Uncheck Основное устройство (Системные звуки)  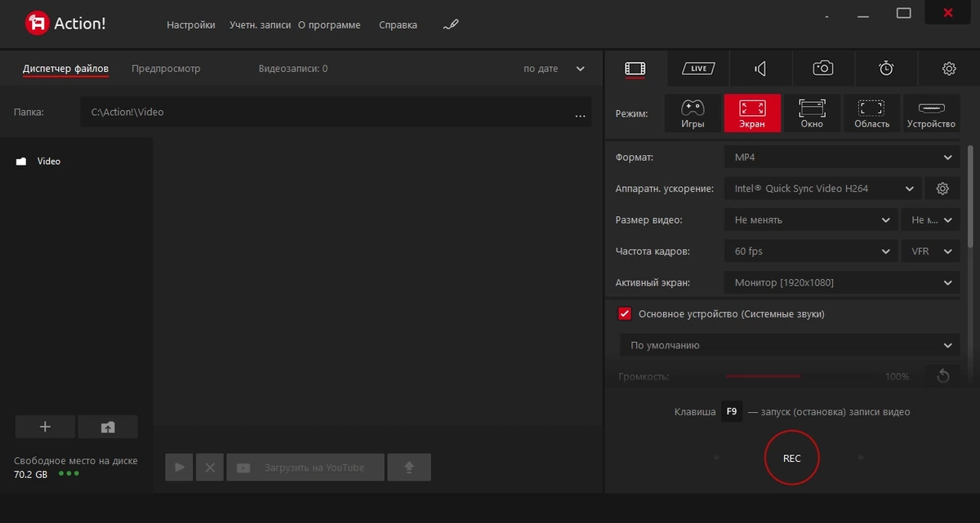[x=625, y=314]
